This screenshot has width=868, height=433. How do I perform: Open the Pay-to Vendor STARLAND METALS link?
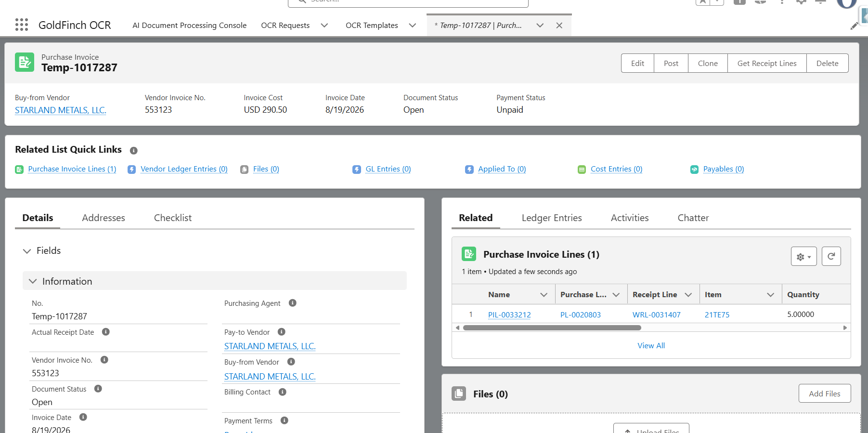(270, 346)
